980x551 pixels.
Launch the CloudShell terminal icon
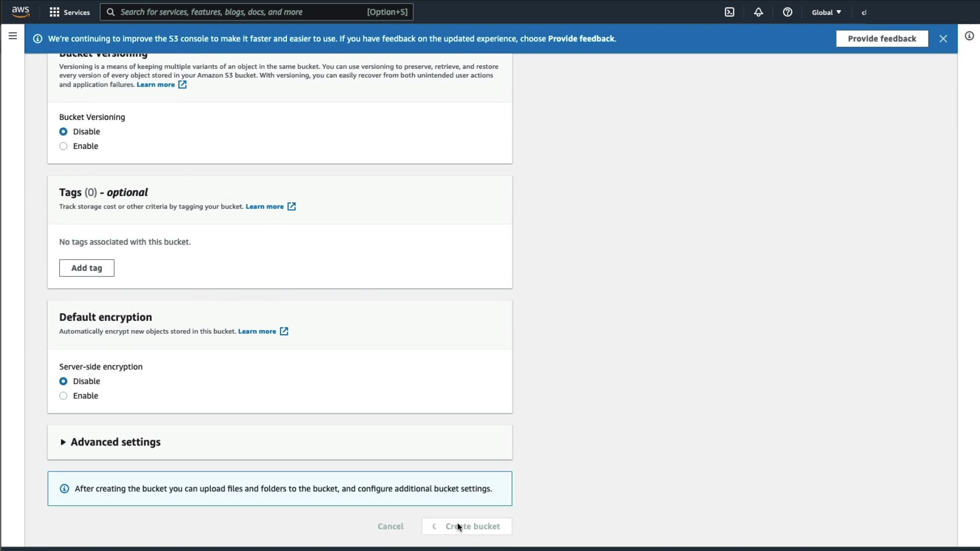pyautogui.click(x=729, y=12)
